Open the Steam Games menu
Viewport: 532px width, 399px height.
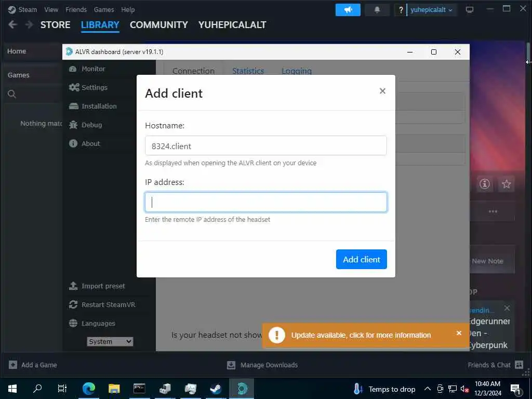click(104, 9)
